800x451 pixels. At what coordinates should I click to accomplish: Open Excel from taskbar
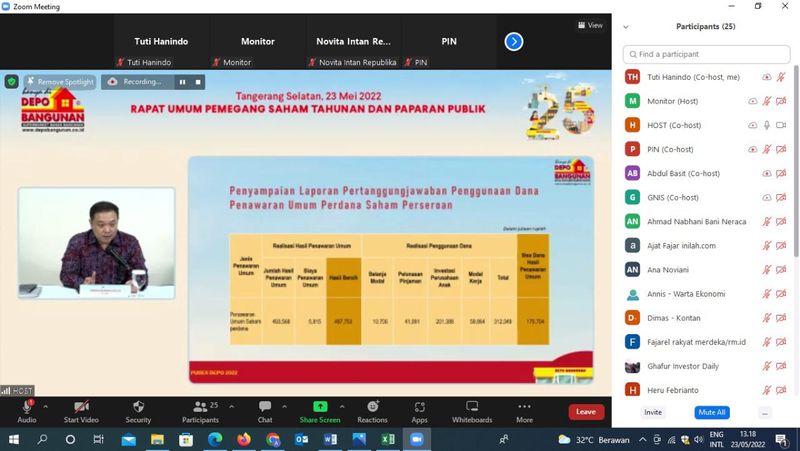[388, 439]
